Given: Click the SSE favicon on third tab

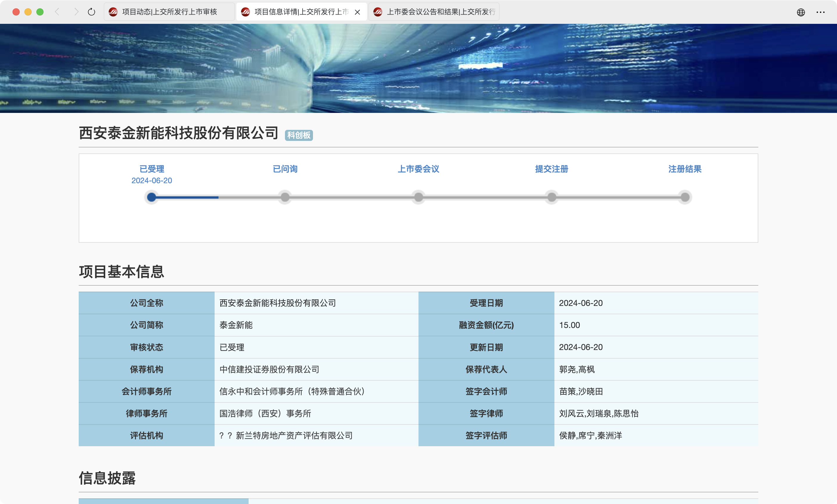Looking at the screenshot, I should pyautogui.click(x=378, y=12).
